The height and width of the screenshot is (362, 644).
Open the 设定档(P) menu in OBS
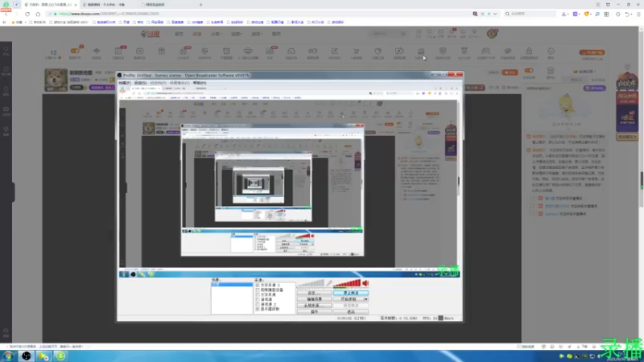pos(158,83)
